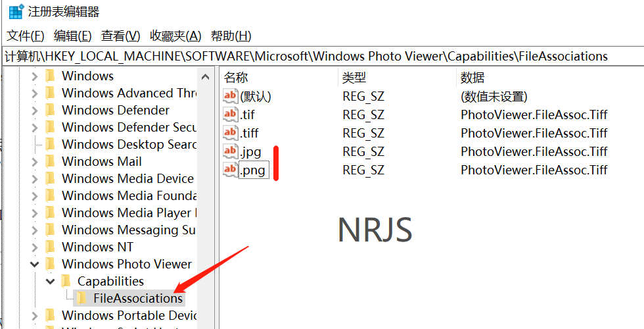Viewport: 644px width, 329px height.
Task: Click the .tif string value icon
Action: pos(231,114)
